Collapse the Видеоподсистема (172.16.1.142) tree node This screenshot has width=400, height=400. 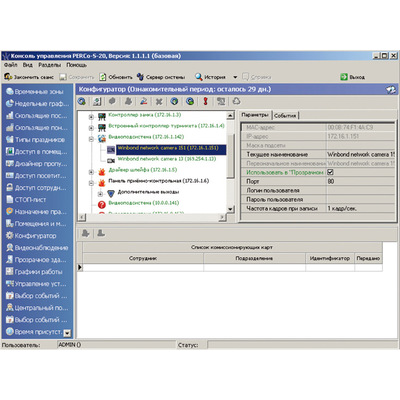click(x=91, y=139)
